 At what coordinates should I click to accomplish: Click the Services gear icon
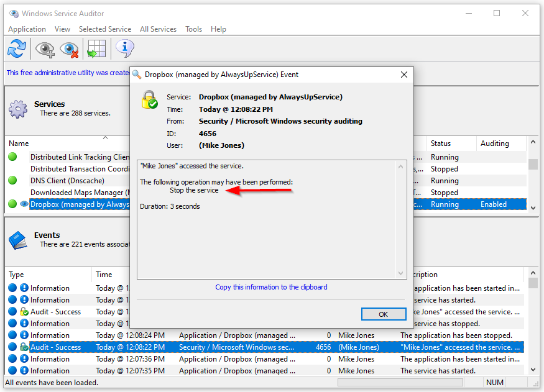[18, 109]
